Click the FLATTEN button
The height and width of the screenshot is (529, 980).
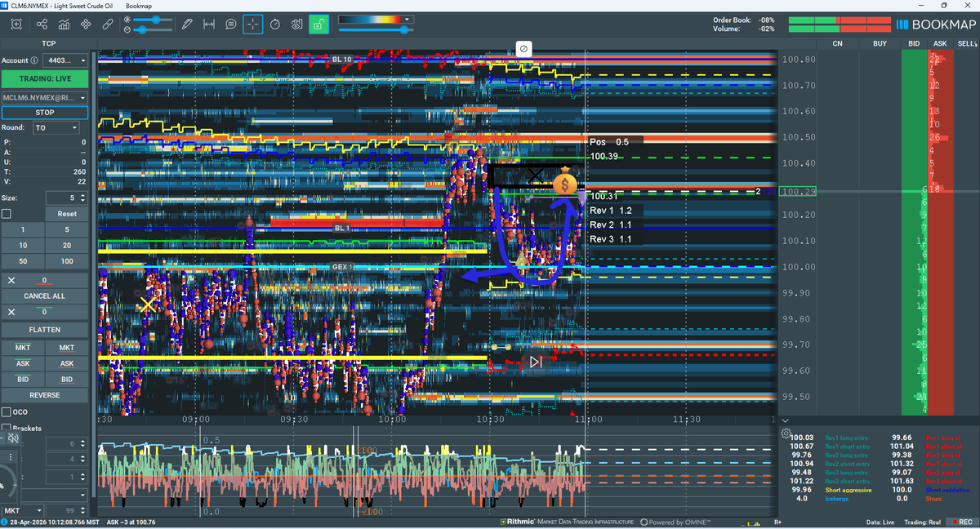(x=44, y=330)
